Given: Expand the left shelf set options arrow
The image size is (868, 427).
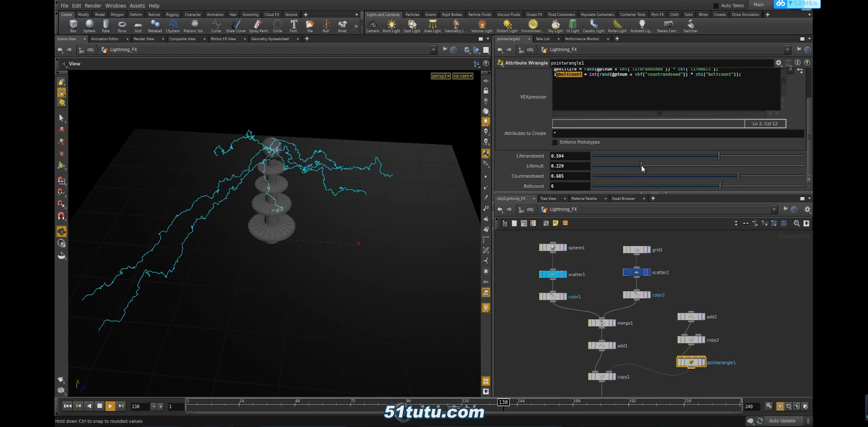Looking at the screenshot, I should [x=356, y=15].
